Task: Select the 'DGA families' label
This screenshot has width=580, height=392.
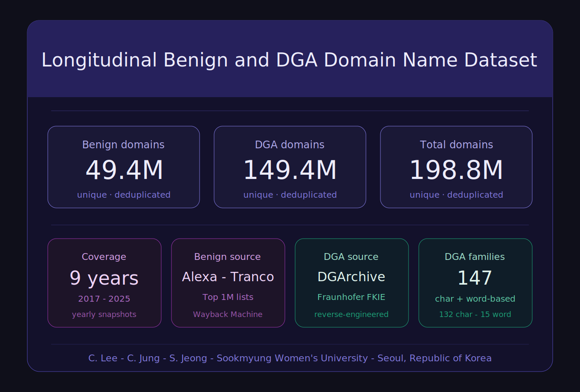Action: pos(475,257)
